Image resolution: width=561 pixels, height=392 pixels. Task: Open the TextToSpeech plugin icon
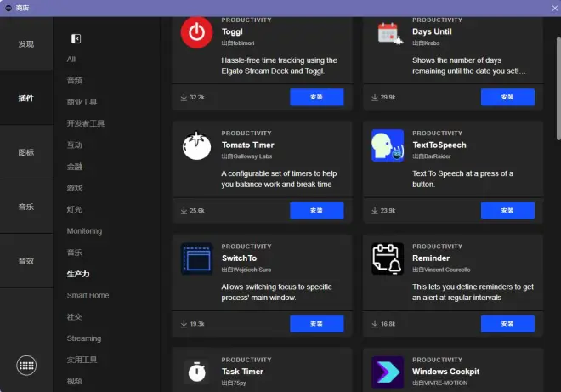[388, 145]
